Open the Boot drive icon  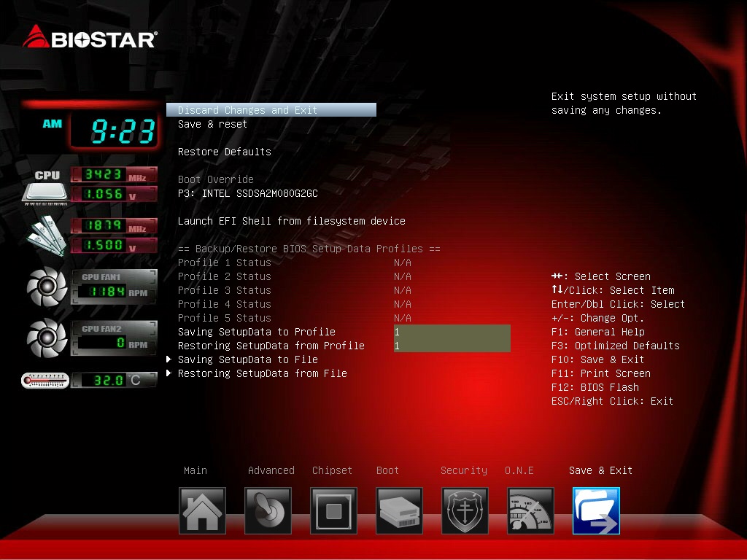[x=399, y=510]
